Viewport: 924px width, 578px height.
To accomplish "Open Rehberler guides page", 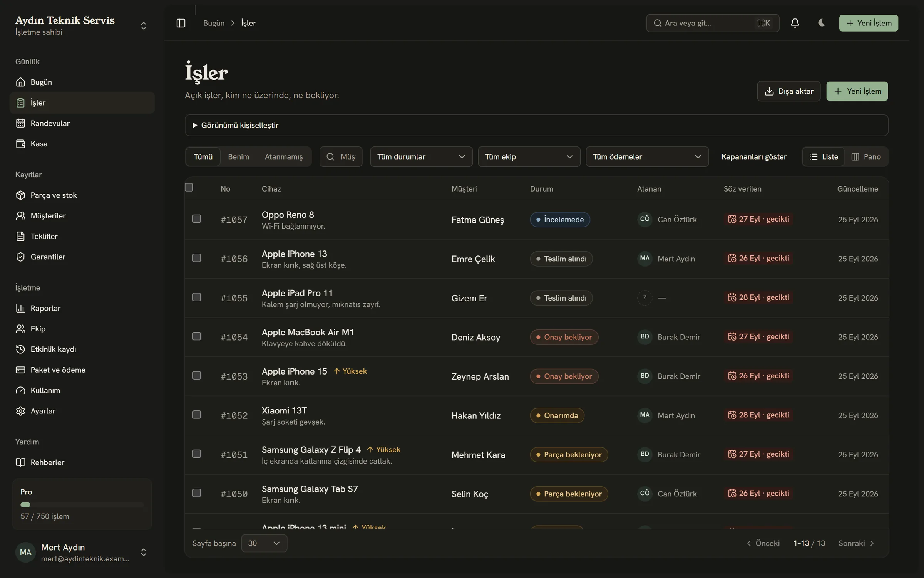I will click(82, 462).
